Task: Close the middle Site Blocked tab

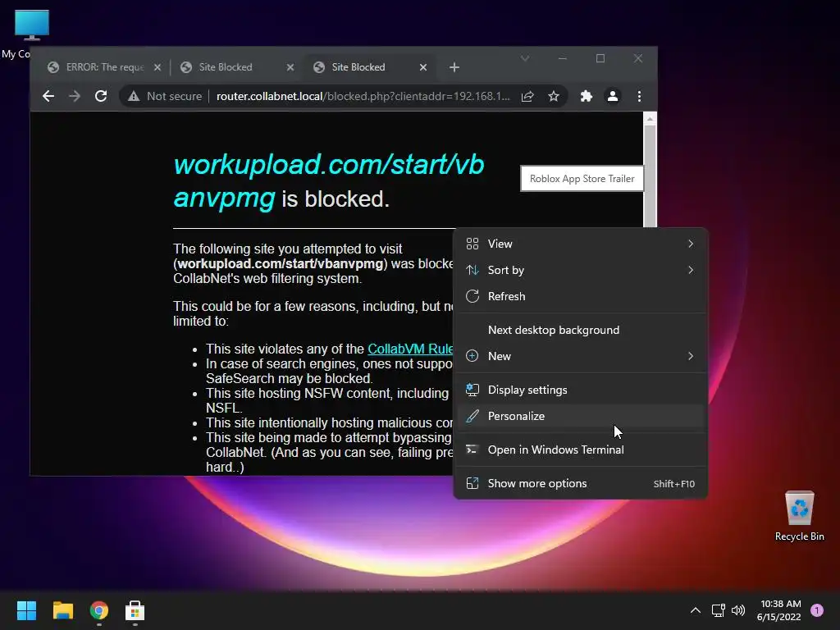Action: coord(290,67)
